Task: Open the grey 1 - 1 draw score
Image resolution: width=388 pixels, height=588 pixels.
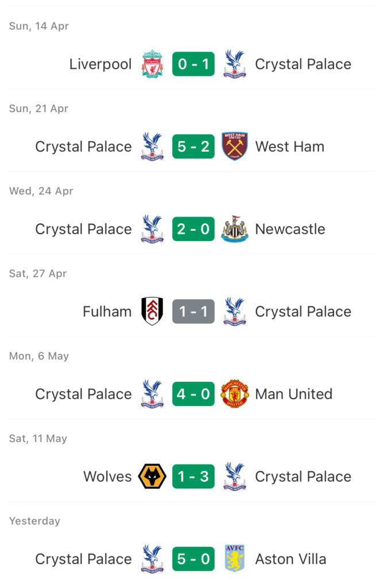Action: [x=193, y=311]
